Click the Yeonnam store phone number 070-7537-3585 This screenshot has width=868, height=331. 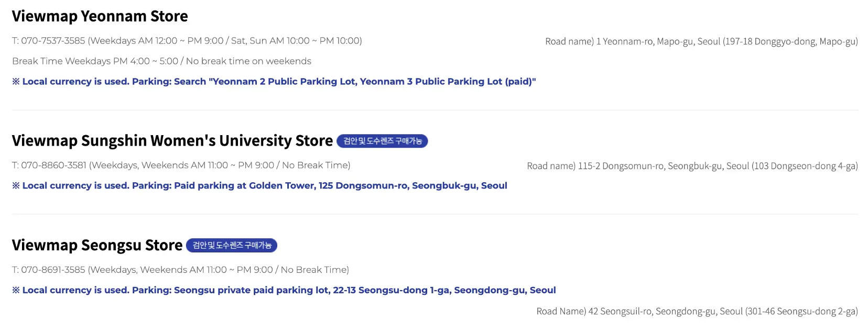click(x=53, y=41)
